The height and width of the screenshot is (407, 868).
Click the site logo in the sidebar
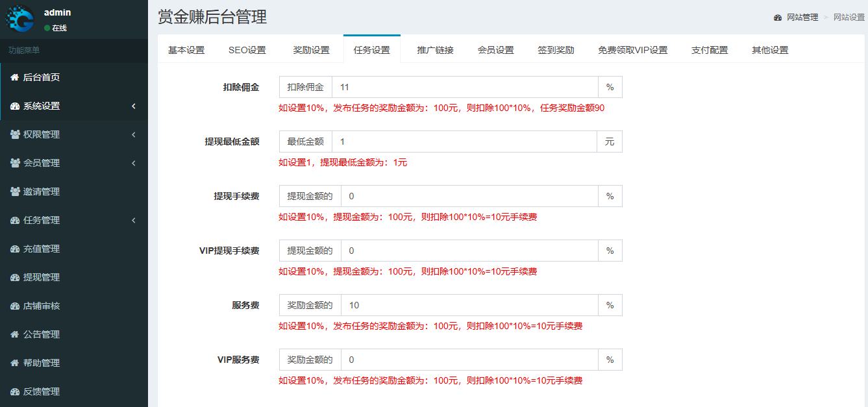click(x=19, y=18)
